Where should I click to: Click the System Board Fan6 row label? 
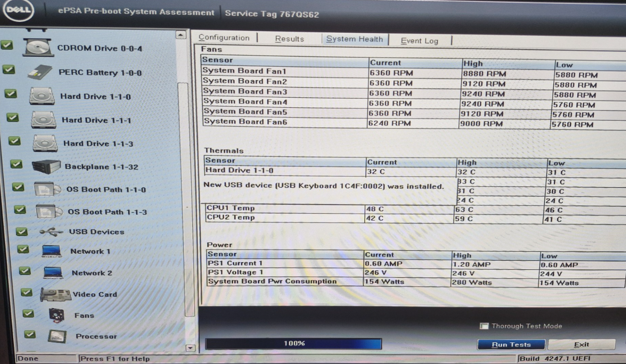(x=246, y=122)
